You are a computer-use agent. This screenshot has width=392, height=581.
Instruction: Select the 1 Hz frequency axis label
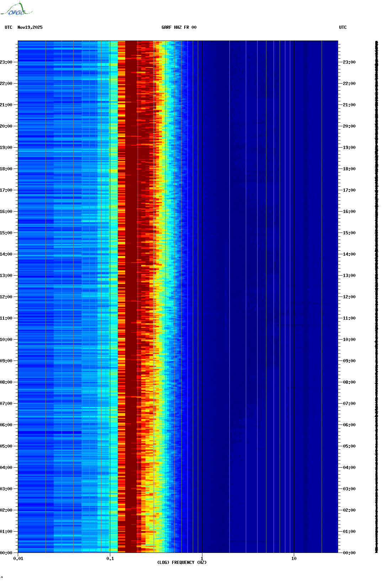202,559
